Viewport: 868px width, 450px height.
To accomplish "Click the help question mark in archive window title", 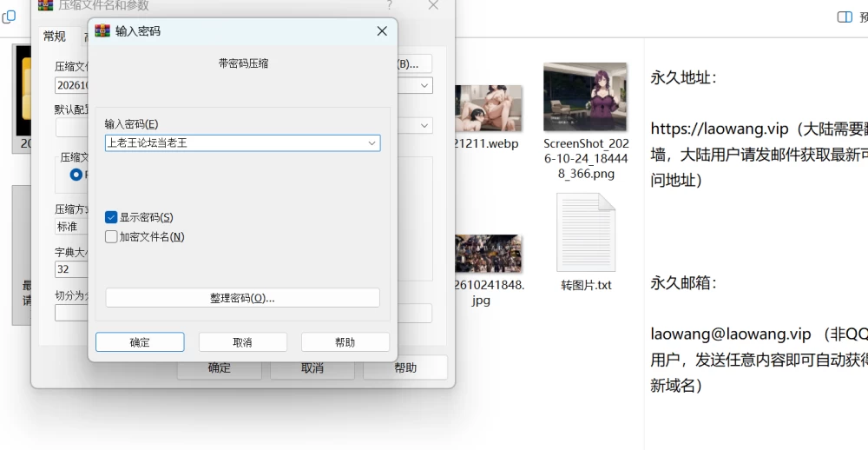I will tap(390, 5).
